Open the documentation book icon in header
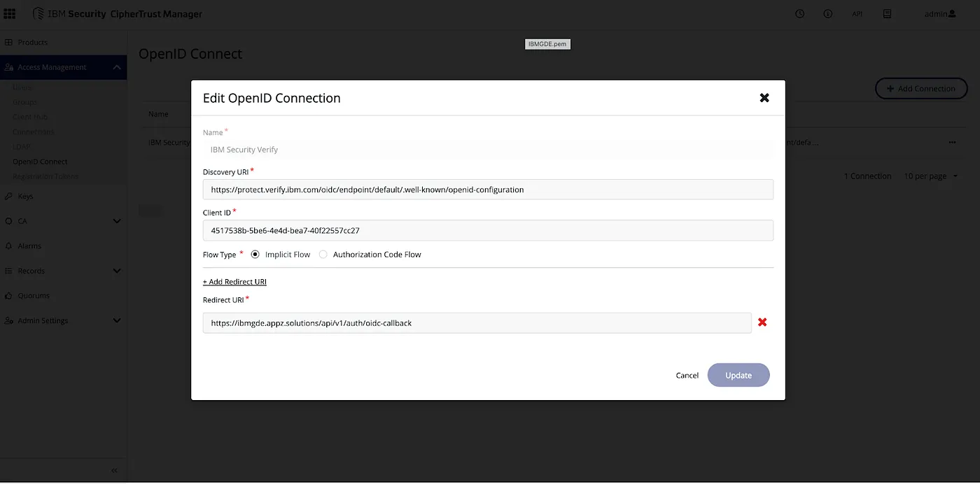This screenshot has width=980, height=484. pyautogui.click(x=887, y=14)
